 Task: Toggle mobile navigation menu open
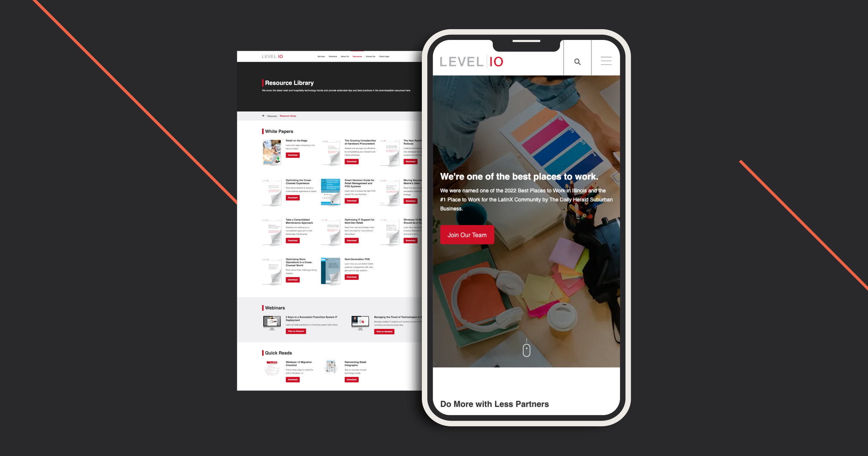coord(606,61)
